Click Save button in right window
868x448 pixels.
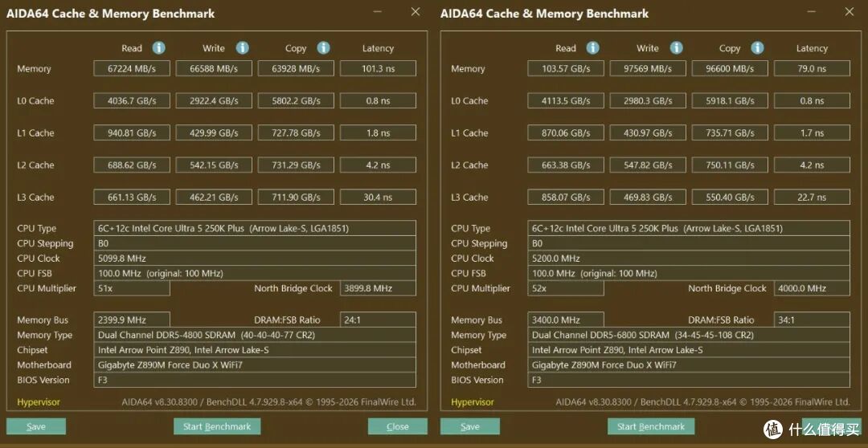point(470,426)
